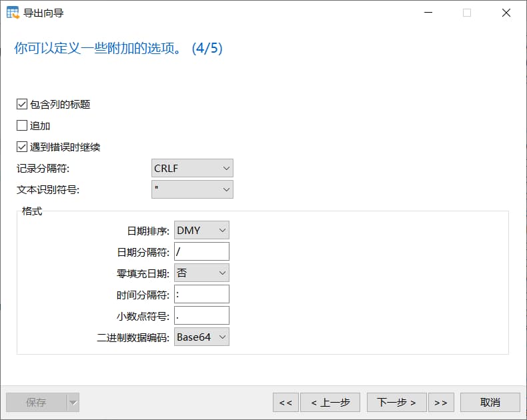
Task: Go back with 上一步 button
Action: 330,403
